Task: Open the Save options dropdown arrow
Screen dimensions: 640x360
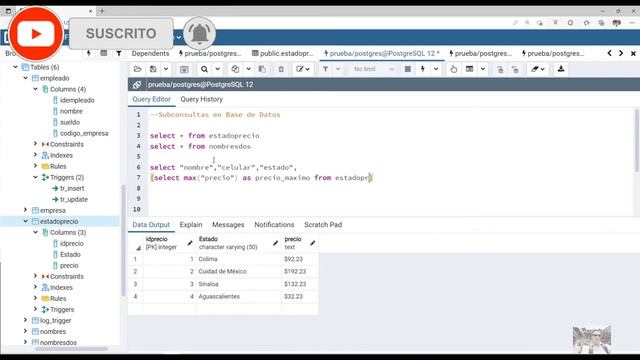Action: tap(166, 69)
